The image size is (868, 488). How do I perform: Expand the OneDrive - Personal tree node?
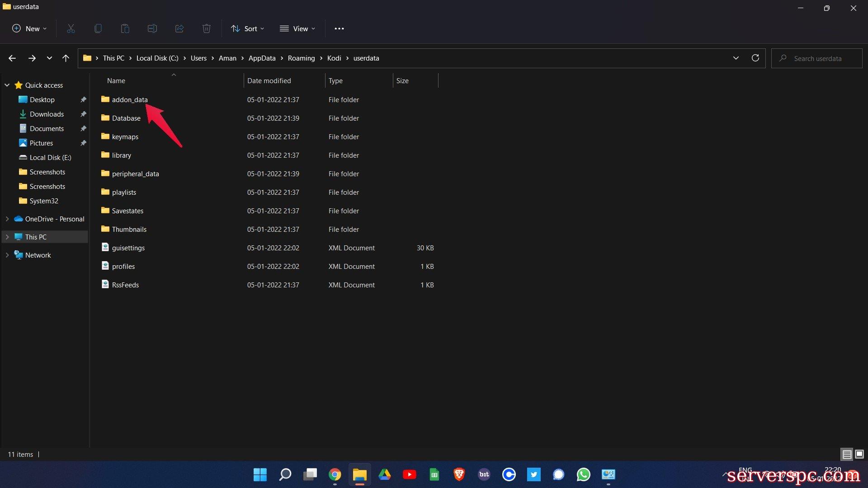click(x=7, y=219)
